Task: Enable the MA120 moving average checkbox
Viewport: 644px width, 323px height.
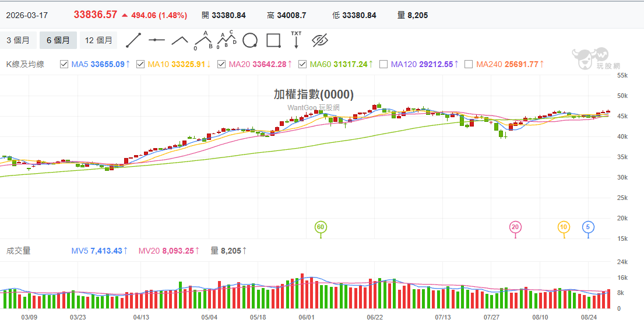Action: coord(383,64)
